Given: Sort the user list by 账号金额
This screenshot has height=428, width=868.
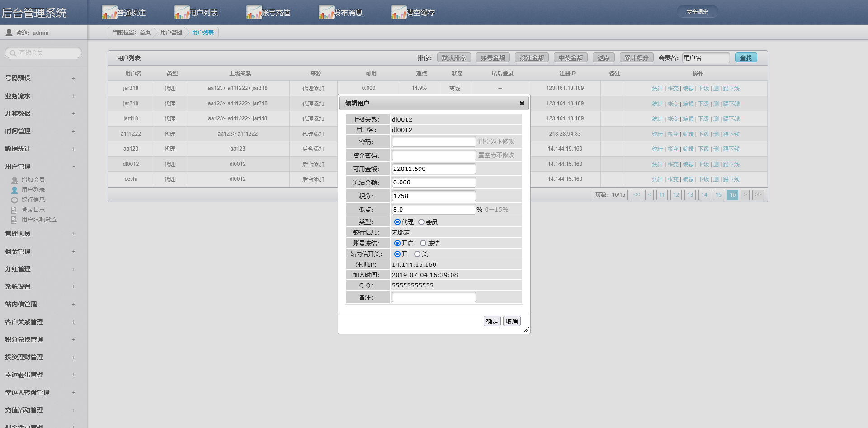Looking at the screenshot, I should [493, 58].
